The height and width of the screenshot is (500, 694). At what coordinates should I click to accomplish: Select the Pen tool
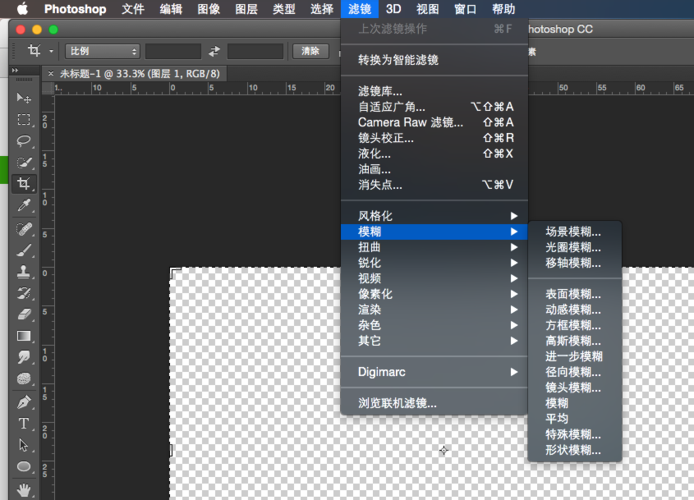(23, 402)
